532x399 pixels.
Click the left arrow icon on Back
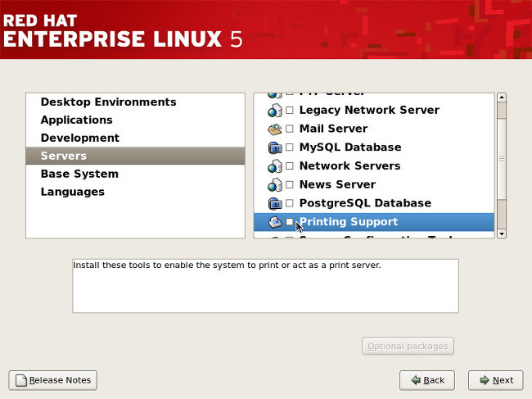(x=416, y=380)
